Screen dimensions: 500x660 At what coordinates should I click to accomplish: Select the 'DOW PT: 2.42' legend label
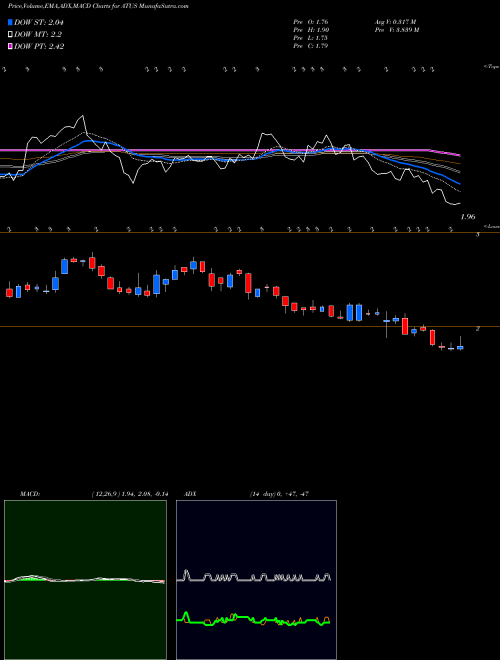39,46
